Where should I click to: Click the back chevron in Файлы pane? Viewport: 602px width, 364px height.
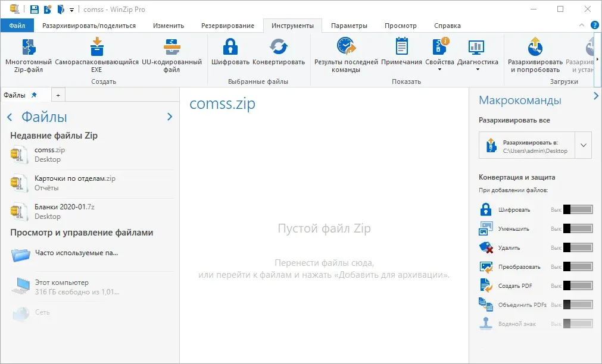pyautogui.click(x=10, y=117)
